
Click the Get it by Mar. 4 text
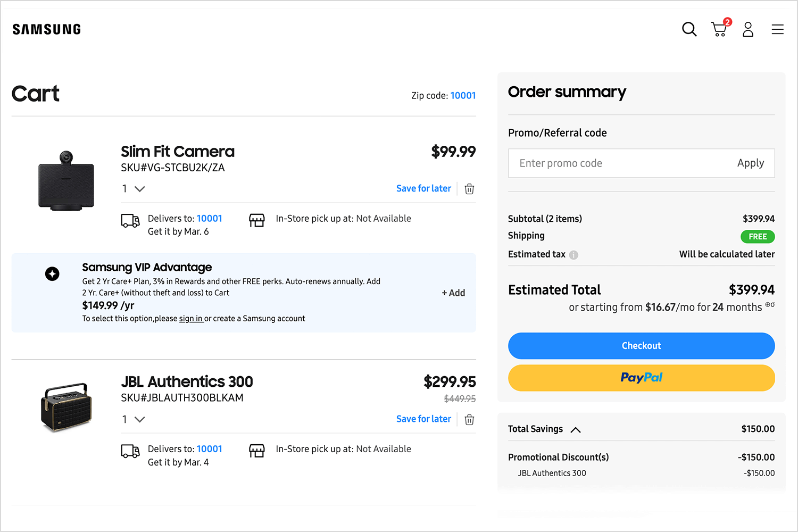coord(178,462)
